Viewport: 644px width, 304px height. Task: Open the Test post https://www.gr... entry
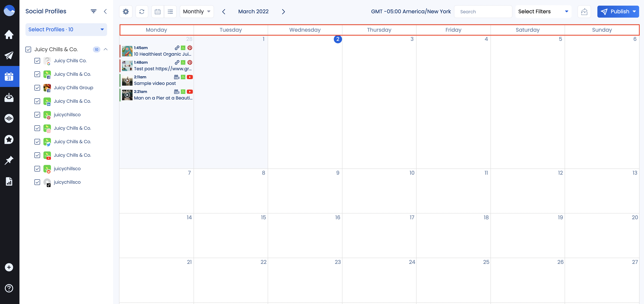163,69
